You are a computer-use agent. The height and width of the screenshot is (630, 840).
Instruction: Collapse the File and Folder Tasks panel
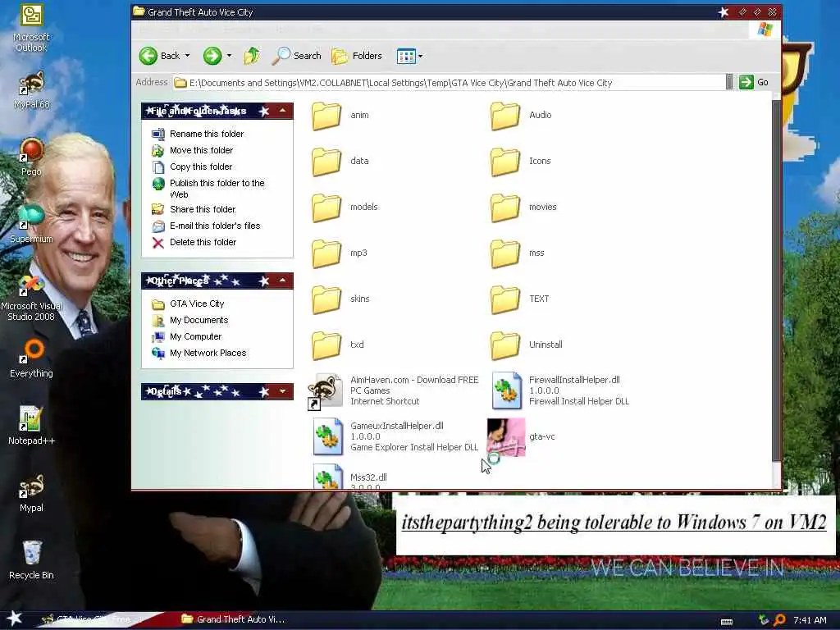tap(282, 111)
